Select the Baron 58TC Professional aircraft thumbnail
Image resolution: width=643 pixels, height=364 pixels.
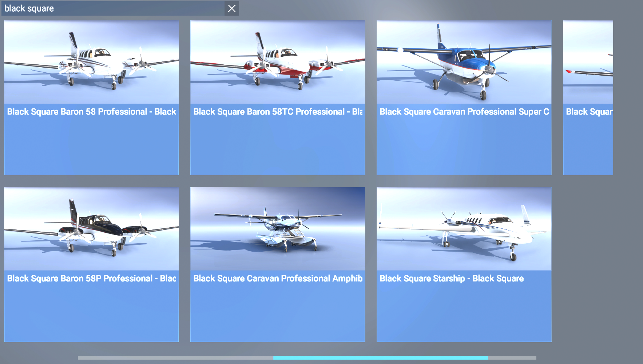278,62
